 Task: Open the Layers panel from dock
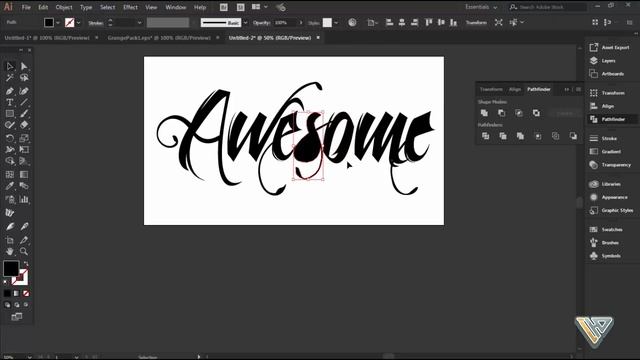[x=608, y=61]
